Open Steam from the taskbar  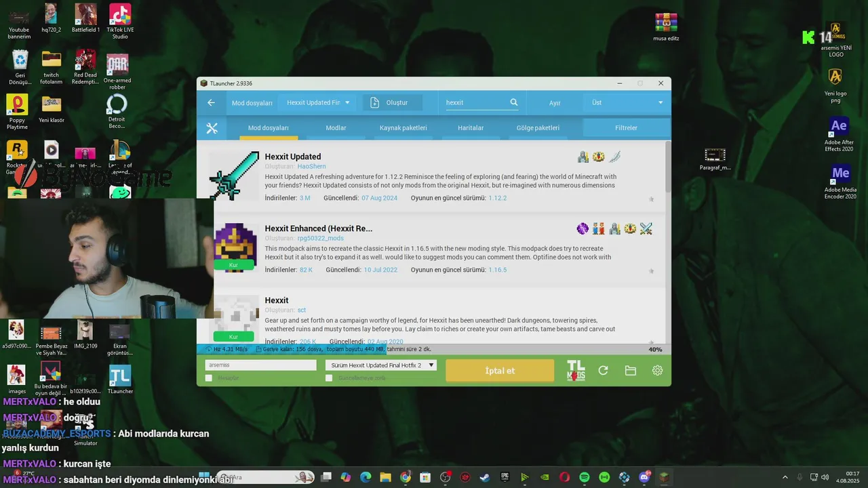click(x=485, y=477)
